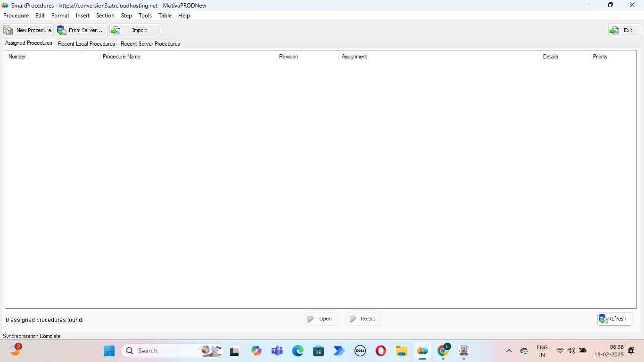Open a procedure with From Server button
This screenshot has width=644, height=362.
(x=82, y=30)
